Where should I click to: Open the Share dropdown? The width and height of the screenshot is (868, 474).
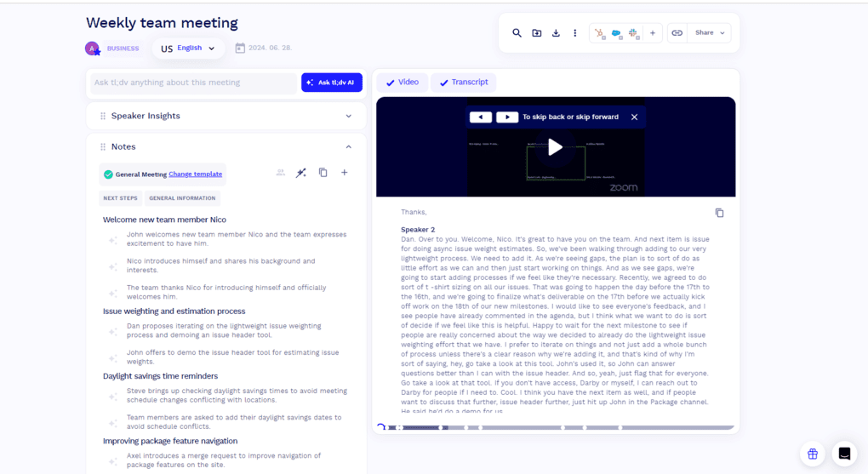(709, 33)
